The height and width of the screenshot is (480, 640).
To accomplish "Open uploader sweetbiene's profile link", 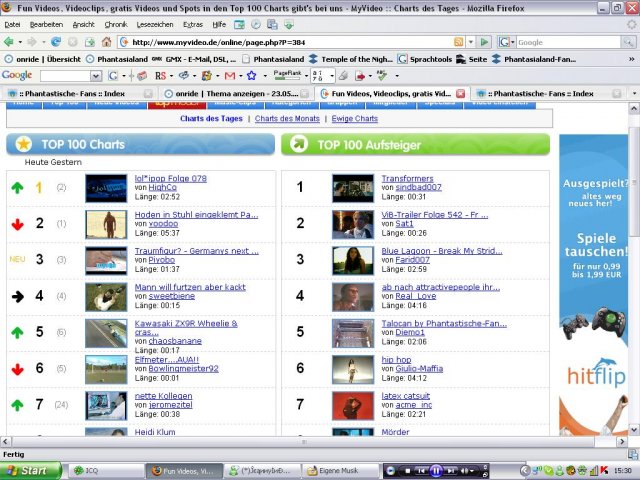I will point(171,296).
